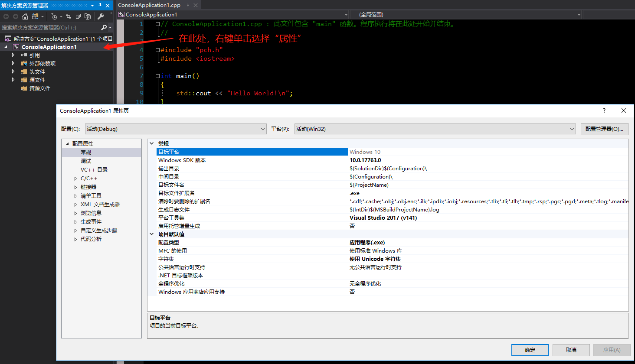The width and height of the screenshot is (635, 364).
Task: Open the 平台 Win32 platform dropdown
Action: point(435,129)
